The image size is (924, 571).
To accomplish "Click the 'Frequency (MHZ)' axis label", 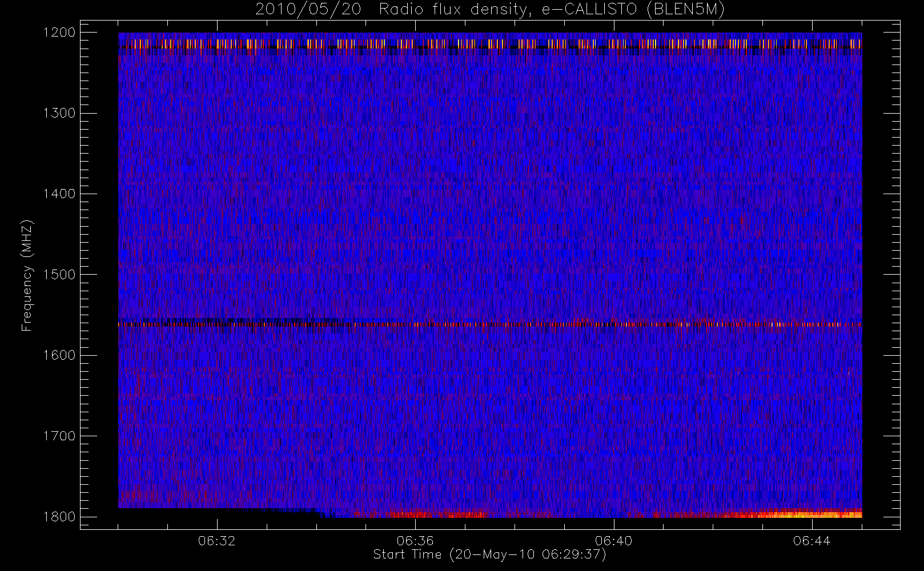I will [x=27, y=275].
